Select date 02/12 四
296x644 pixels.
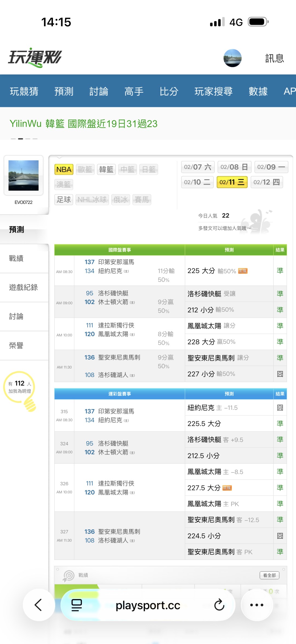point(266,182)
